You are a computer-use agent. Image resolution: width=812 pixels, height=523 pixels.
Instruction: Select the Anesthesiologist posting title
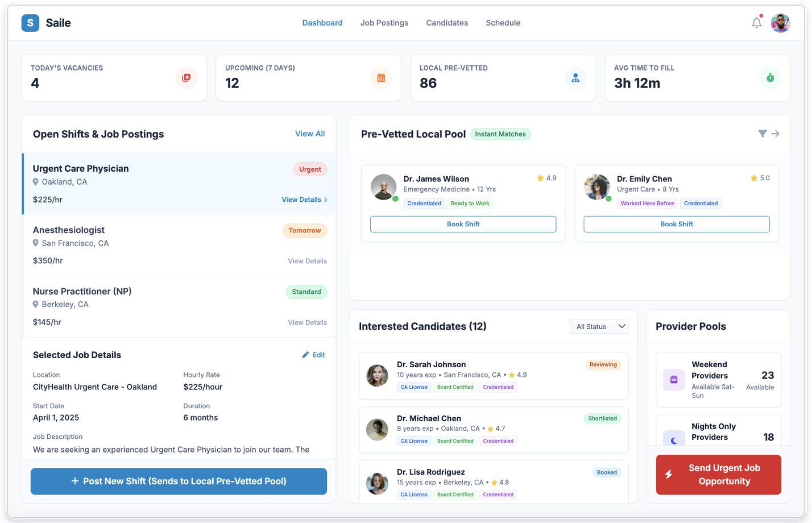(69, 230)
